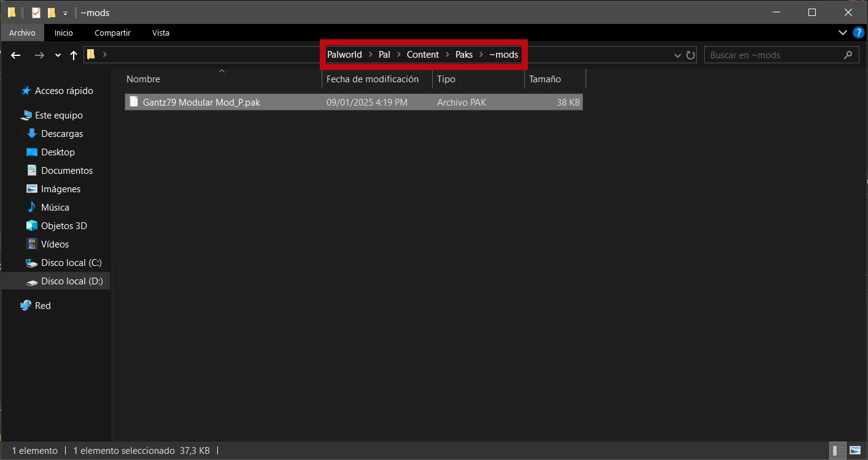The width and height of the screenshot is (868, 460).
Task: Click the New folder quick access icon
Action: (x=52, y=12)
